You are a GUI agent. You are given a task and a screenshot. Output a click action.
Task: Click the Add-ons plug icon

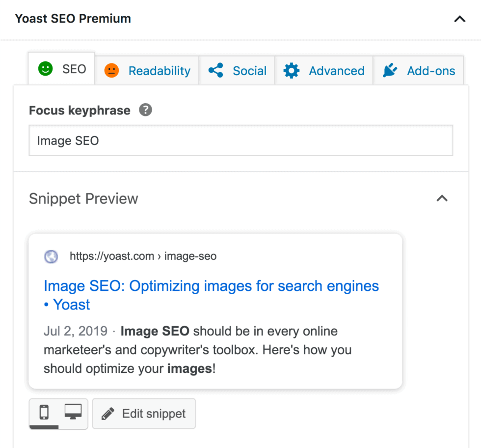390,71
